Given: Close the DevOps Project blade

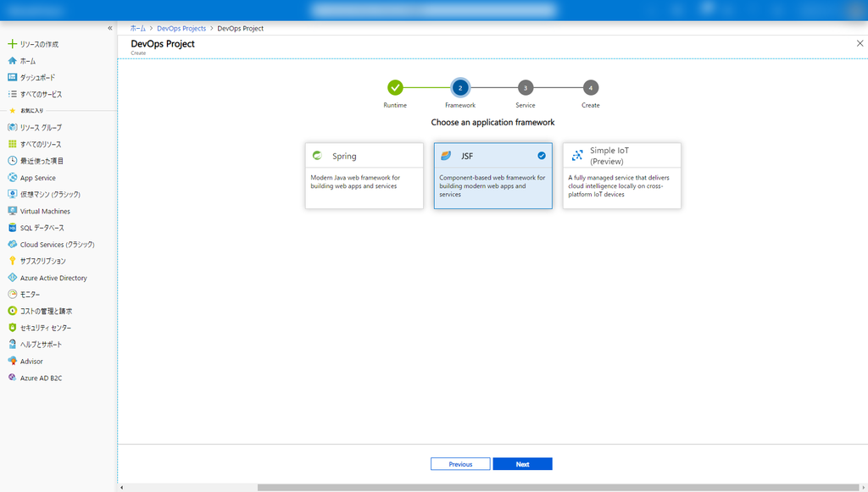Looking at the screenshot, I should coord(860,43).
